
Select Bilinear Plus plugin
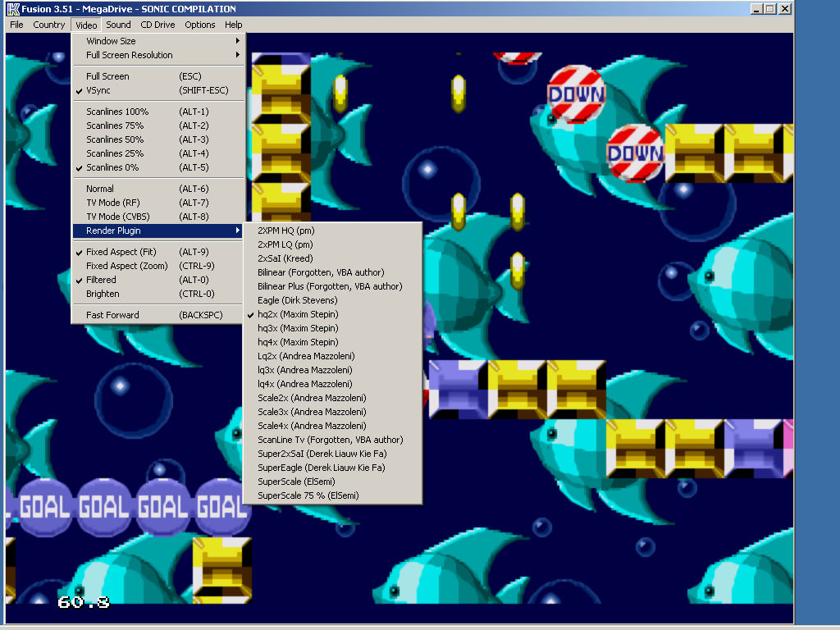click(333, 286)
